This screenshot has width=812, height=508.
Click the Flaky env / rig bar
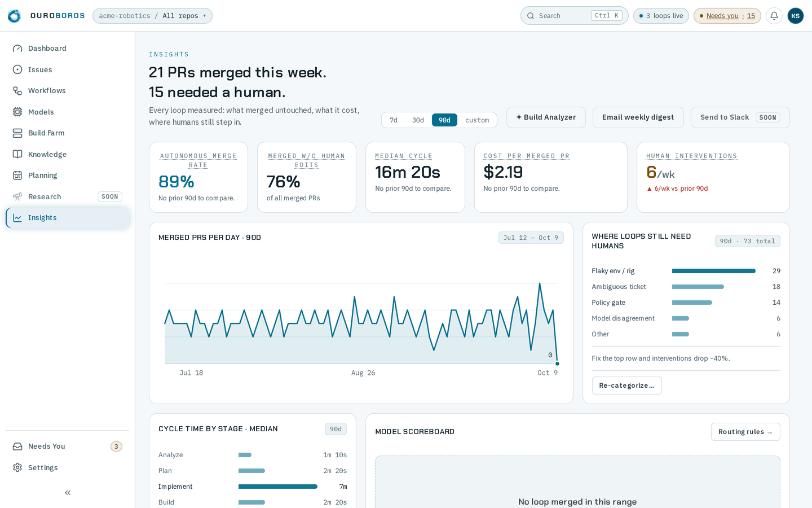(x=713, y=271)
